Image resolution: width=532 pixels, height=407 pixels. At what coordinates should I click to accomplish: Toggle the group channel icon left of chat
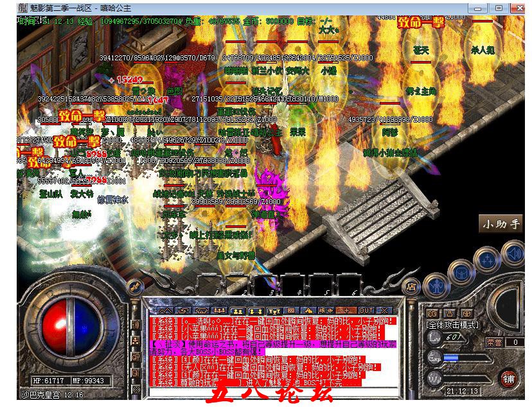pos(136,342)
